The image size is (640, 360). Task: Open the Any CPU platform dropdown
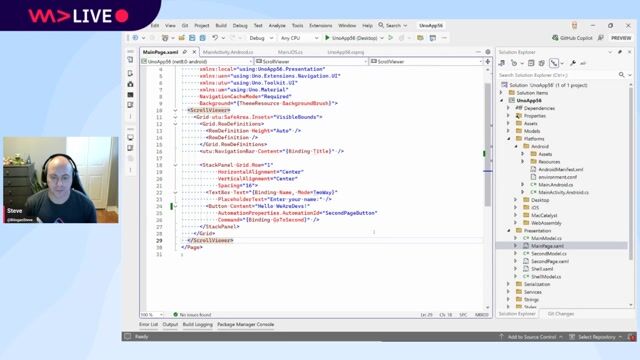(x=299, y=38)
